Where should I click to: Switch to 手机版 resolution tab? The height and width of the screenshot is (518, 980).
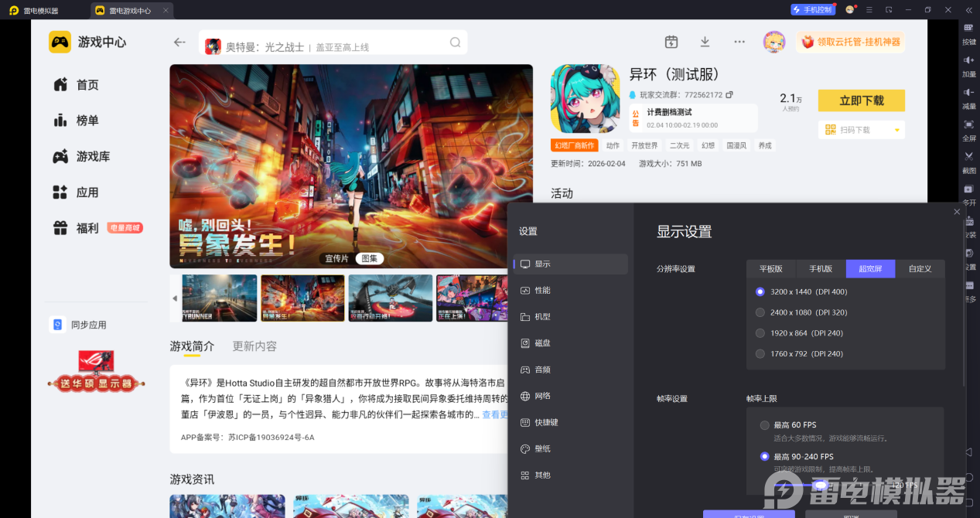821,269
